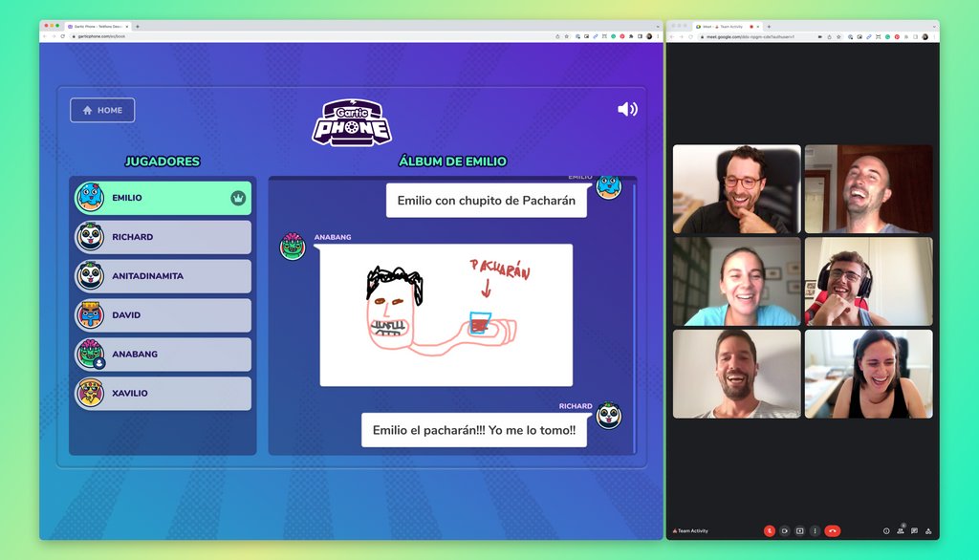Click Present now in Google Meet

tap(800, 530)
